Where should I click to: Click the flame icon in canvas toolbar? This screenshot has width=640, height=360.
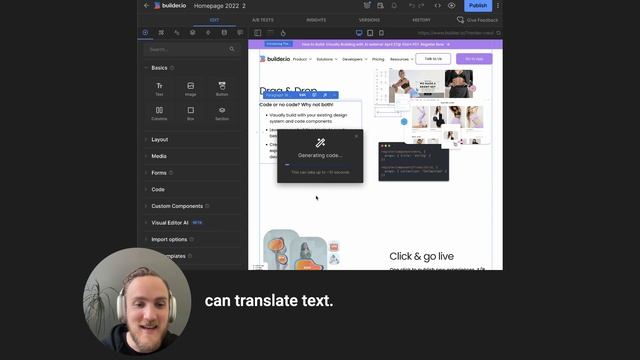coord(283,33)
